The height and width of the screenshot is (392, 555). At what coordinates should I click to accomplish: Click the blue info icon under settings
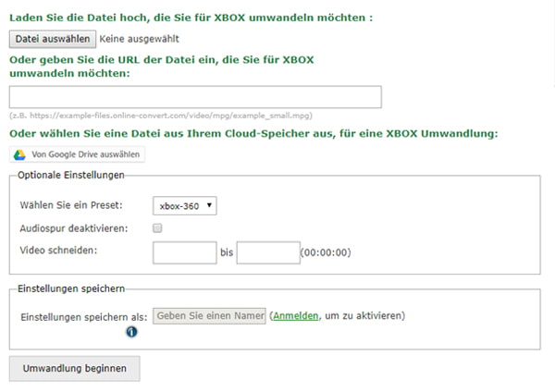131,332
